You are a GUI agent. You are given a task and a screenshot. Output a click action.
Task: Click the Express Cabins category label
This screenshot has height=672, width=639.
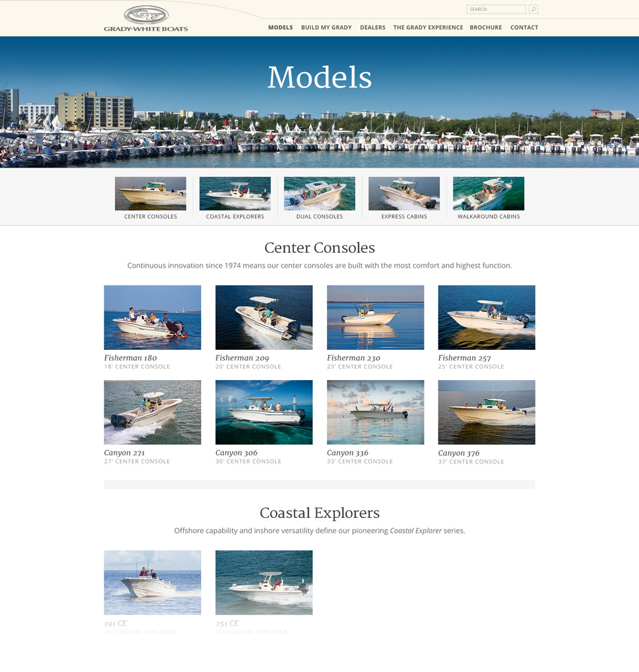(404, 217)
